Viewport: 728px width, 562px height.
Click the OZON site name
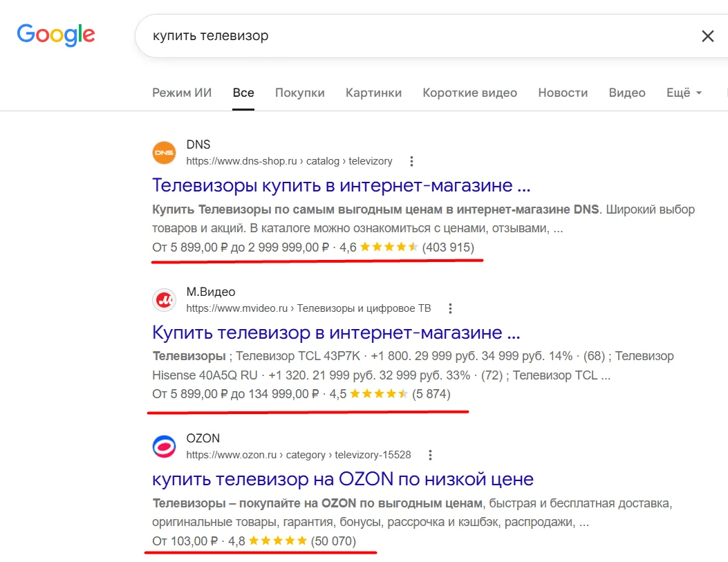pos(203,438)
